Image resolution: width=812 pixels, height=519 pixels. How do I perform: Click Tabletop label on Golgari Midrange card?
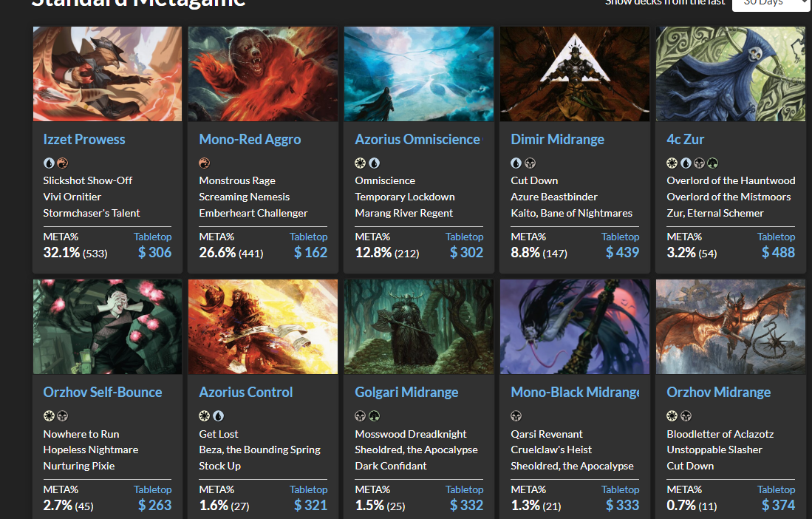pos(465,489)
